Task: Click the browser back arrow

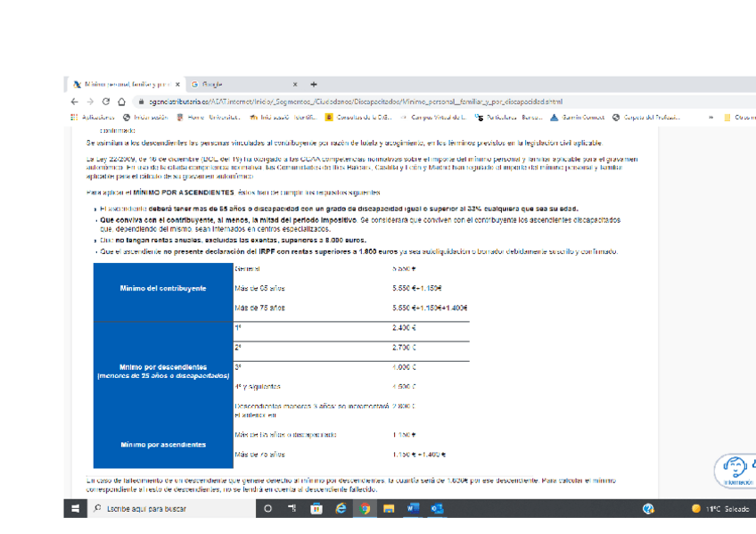Action: click(74, 102)
